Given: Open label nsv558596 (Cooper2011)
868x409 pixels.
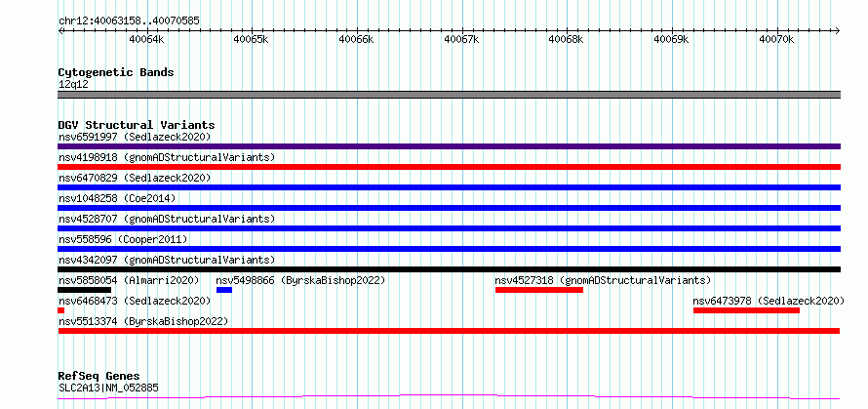Looking at the screenshot, I should coord(123,239).
